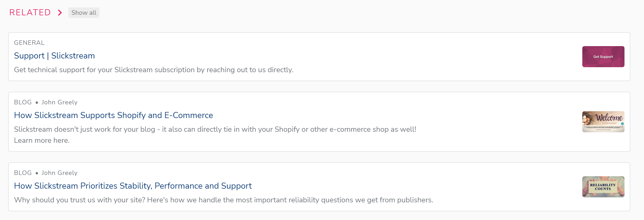
Task: Click the RELATED section heading
Action: 30,12
